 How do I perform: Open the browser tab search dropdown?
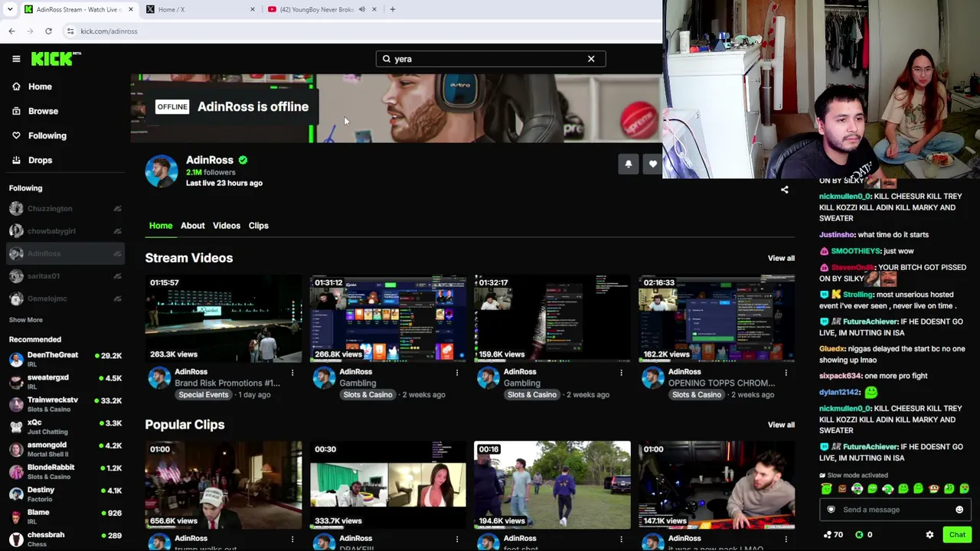(x=9, y=9)
